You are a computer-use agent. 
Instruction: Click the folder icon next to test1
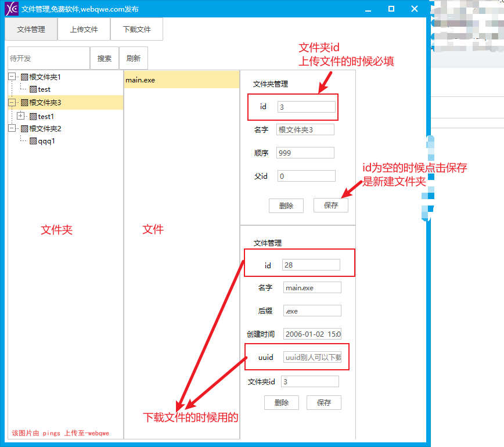pos(33,116)
